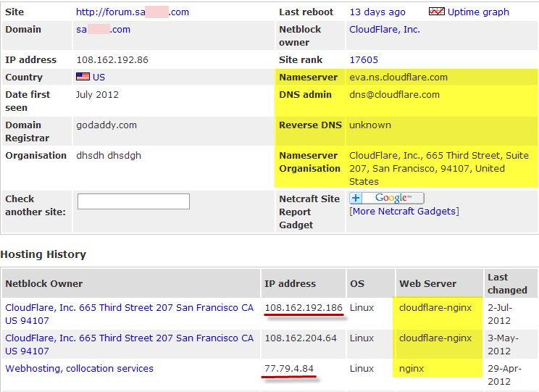Click cloudflare-nginx in the 3-May-2012 row
This screenshot has height=392, width=539.
(x=435, y=338)
